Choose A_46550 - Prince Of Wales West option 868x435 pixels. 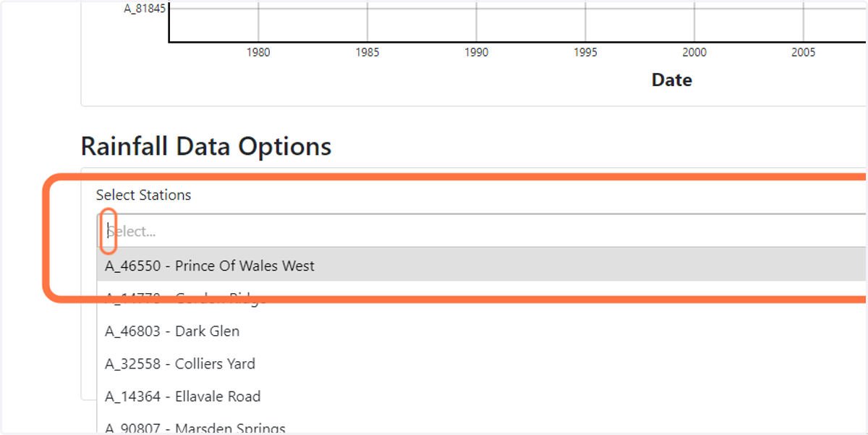click(x=482, y=266)
